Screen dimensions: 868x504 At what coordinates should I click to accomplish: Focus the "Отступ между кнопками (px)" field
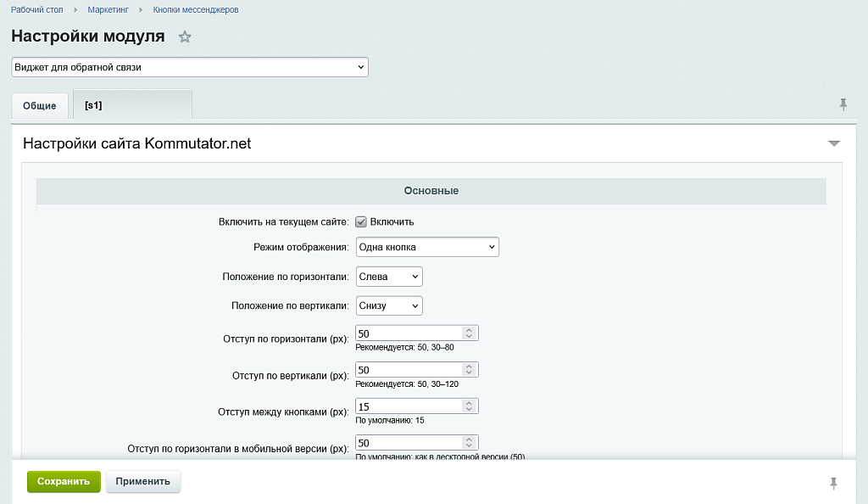[409, 406]
